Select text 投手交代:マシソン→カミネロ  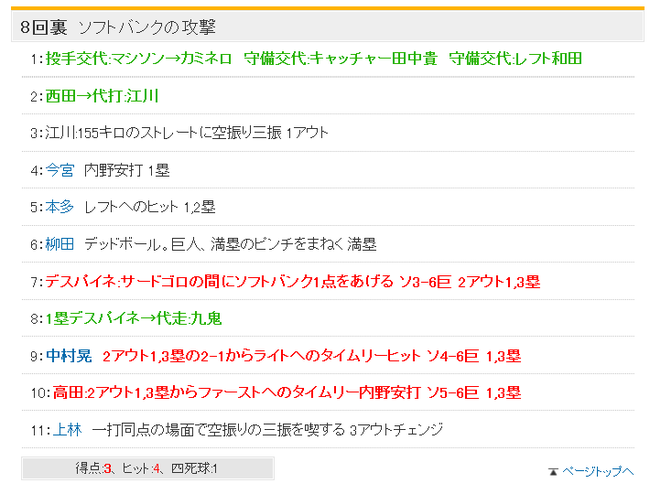138,58
